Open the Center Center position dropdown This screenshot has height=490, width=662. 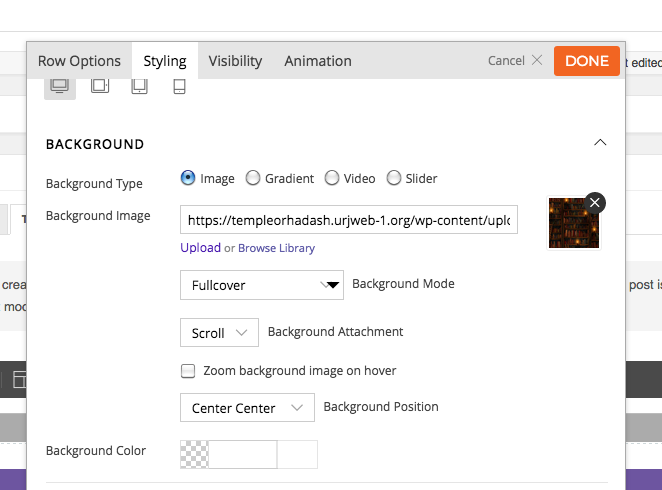(x=246, y=408)
